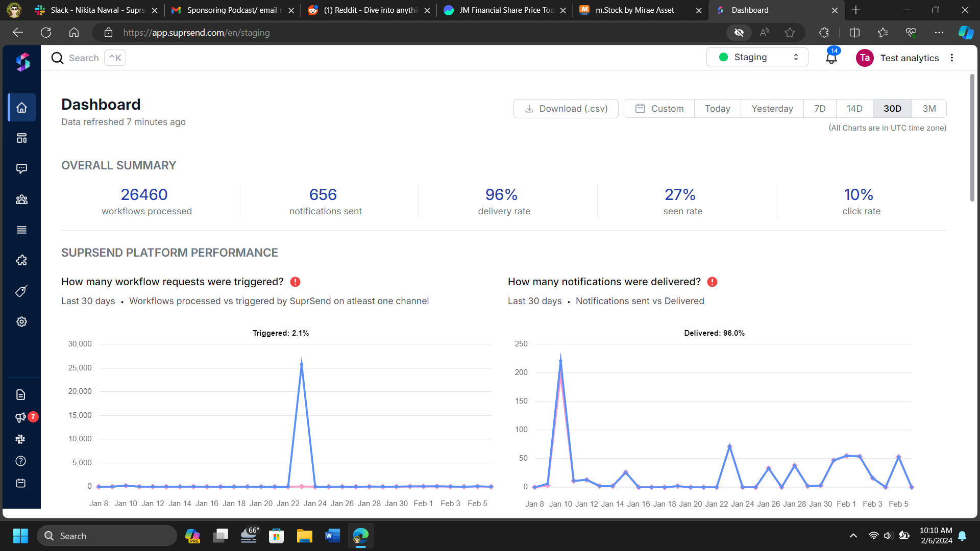
Task: Open the Subscribers people icon in sidebar
Action: pyautogui.click(x=21, y=199)
